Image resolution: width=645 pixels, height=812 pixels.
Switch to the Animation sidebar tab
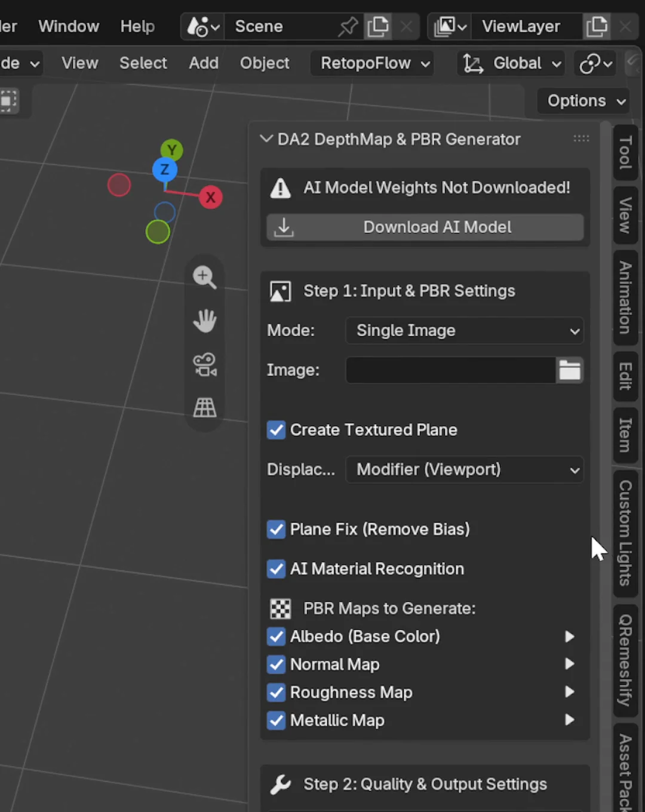tap(625, 297)
